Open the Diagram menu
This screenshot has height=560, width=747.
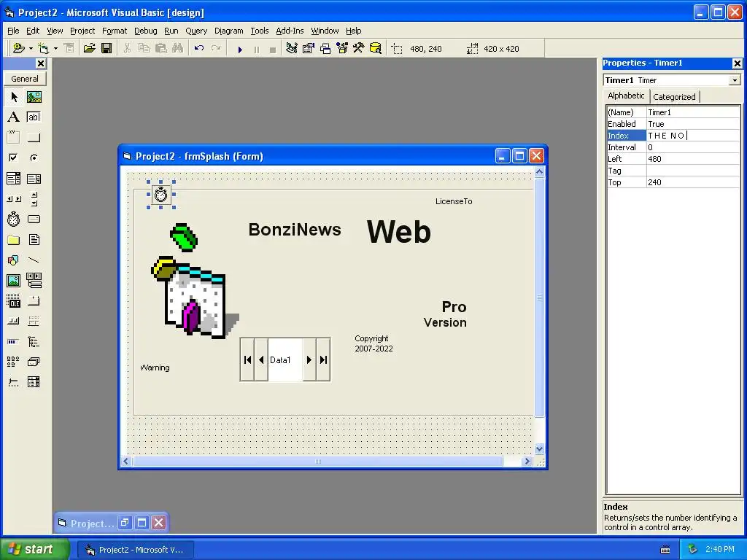tap(228, 31)
